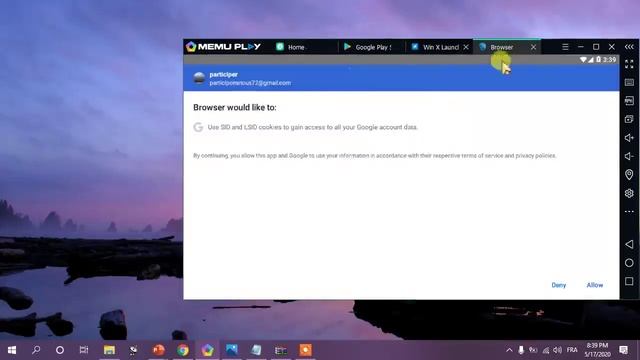Open MEmu hamburger menu
The image size is (640, 360).
[x=565, y=47]
